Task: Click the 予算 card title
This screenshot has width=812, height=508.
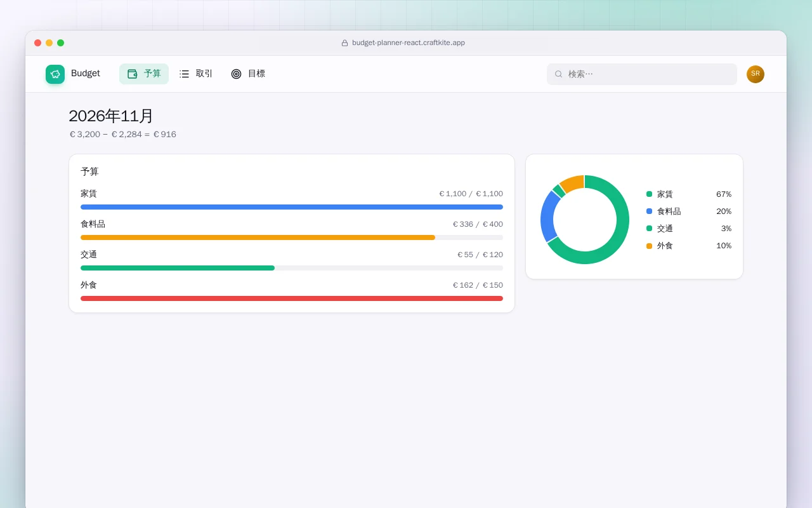Action: click(89, 171)
